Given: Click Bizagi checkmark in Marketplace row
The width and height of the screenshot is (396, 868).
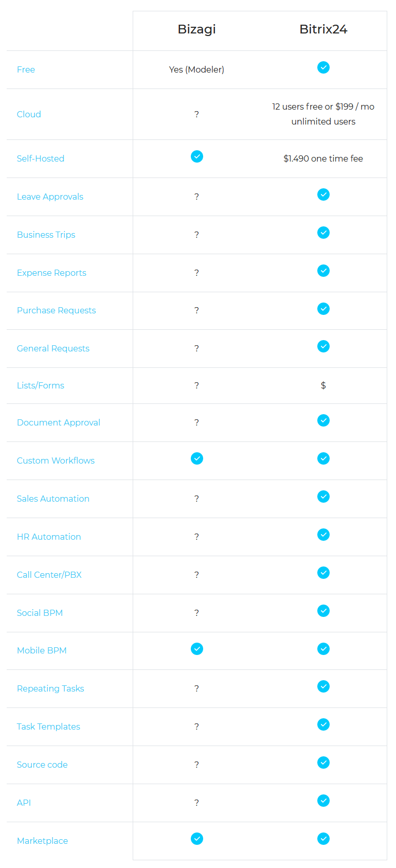Looking at the screenshot, I should (197, 839).
